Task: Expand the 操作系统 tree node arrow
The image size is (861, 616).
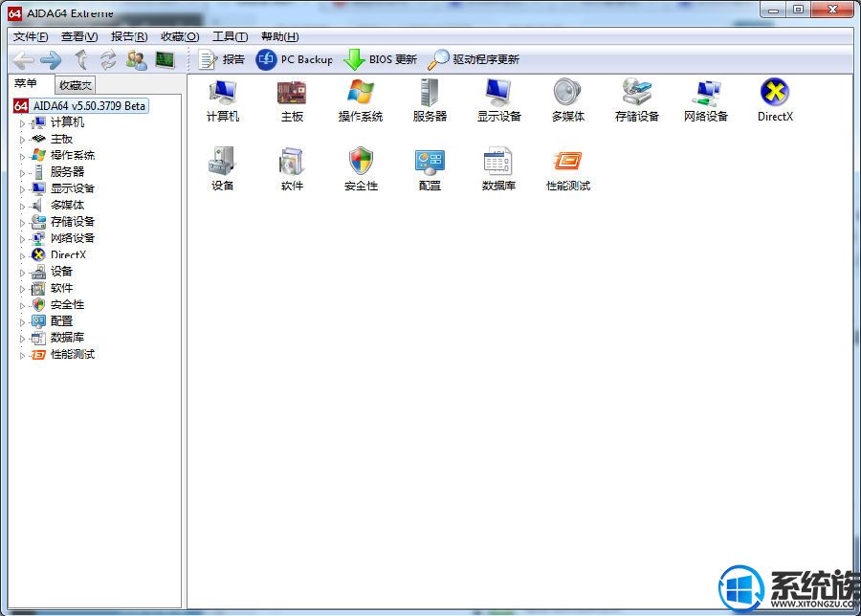Action: 23,157
